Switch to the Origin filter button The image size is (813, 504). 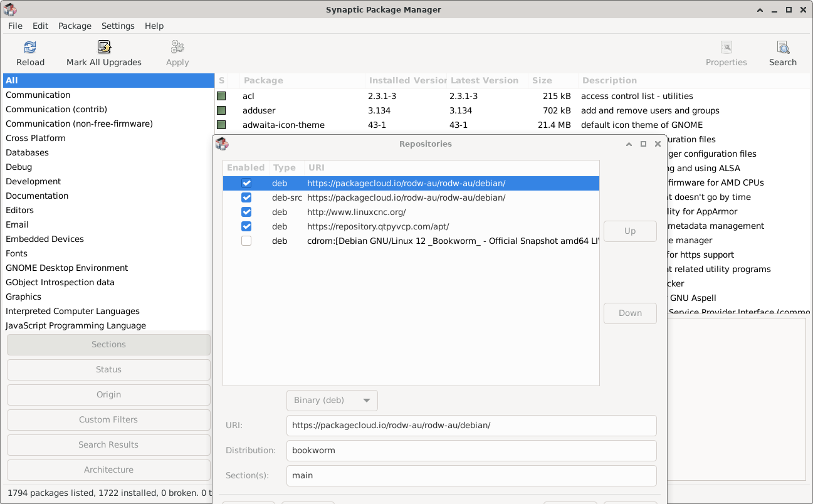coord(108,394)
